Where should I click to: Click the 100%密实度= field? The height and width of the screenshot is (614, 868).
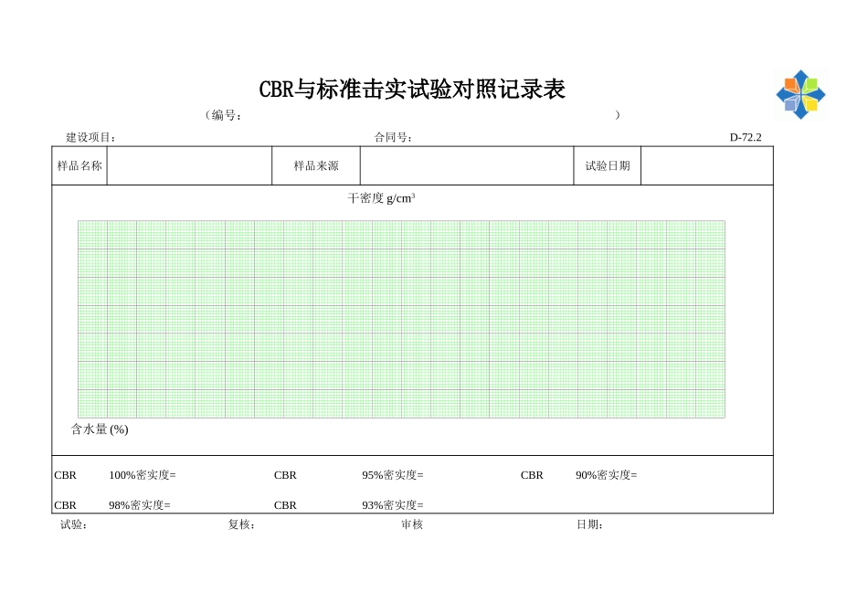(143, 474)
